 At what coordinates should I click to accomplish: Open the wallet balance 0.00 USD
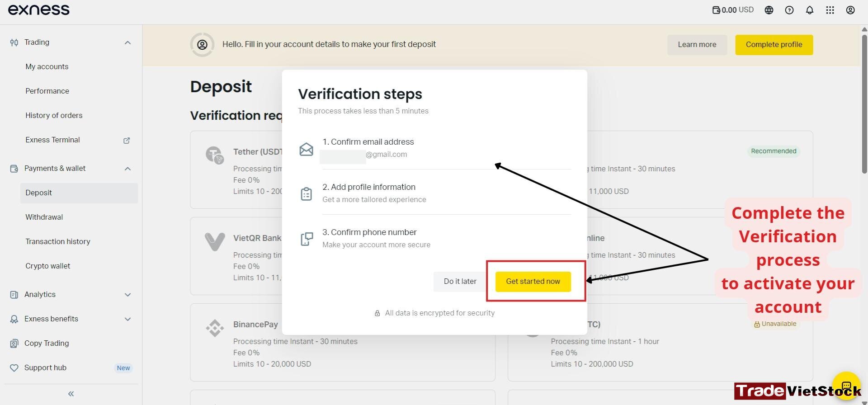(x=733, y=10)
